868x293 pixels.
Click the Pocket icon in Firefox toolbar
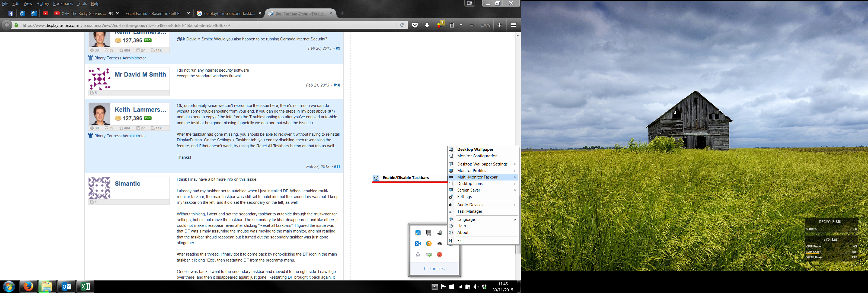415,25
